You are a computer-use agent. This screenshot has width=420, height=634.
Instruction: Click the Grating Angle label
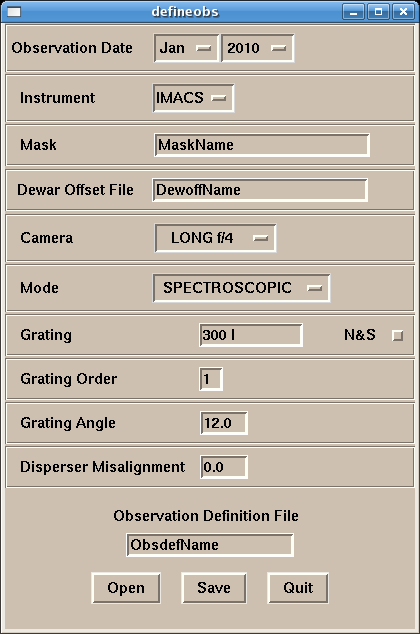tap(68, 423)
